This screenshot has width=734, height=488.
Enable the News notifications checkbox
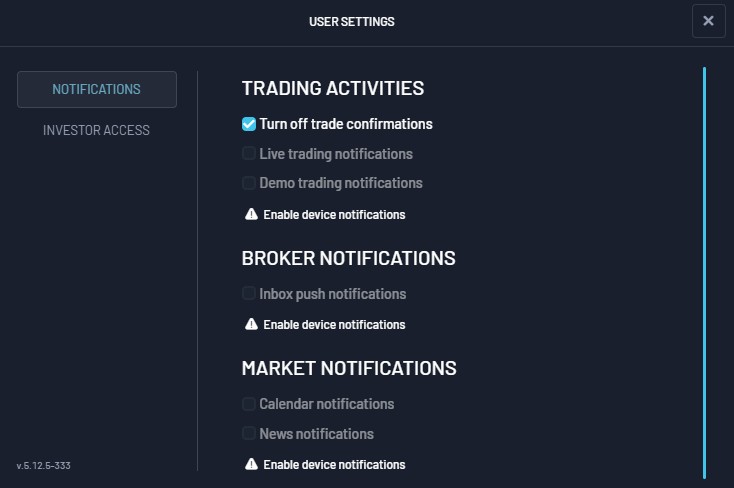pos(249,433)
